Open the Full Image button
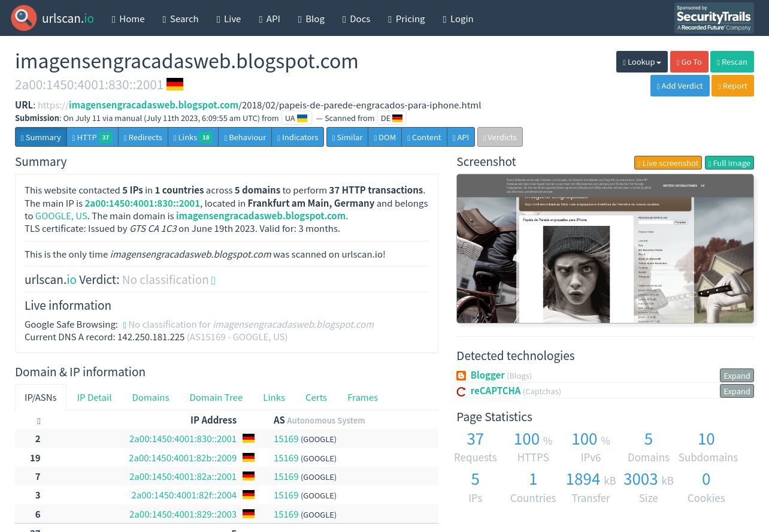This screenshot has width=769, height=532. 729,163
